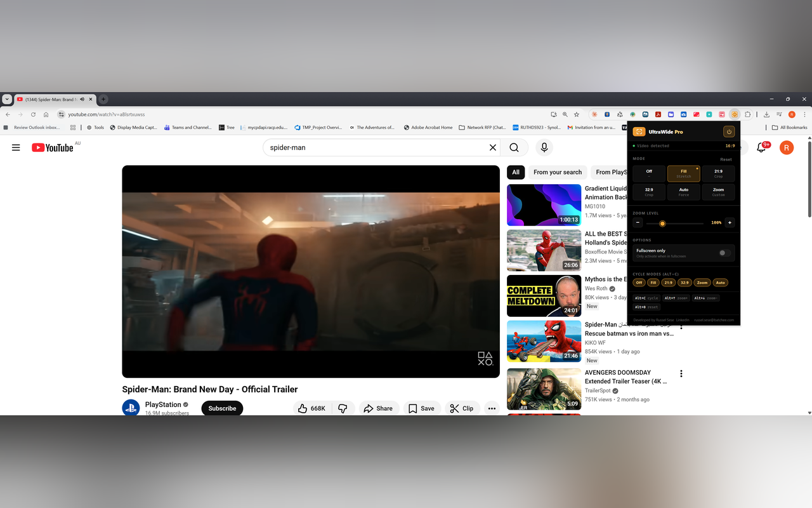Bookmark this page with the star icon
This screenshot has width=812, height=508.
pyautogui.click(x=576, y=114)
